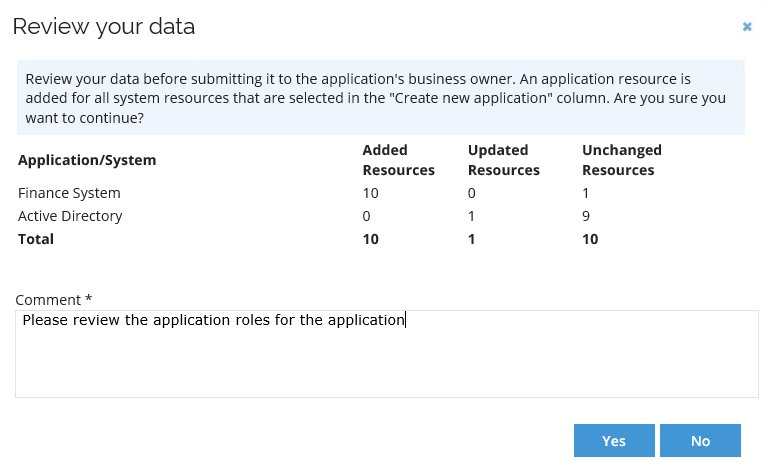Click Finance System's updated resources value
The width and height of the screenshot is (764, 472).
point(472,193)
